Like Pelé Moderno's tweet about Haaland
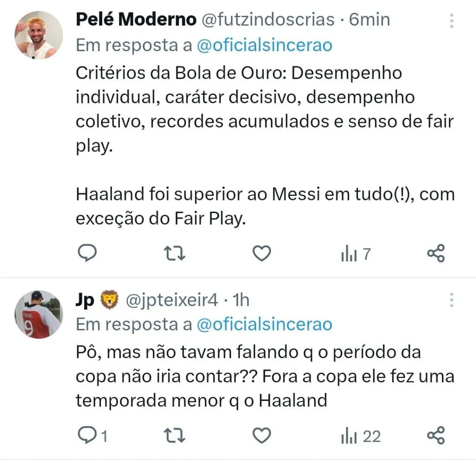The height and width of the screenshot is (460, 476). pyautogui.click(x=262, y=253)
